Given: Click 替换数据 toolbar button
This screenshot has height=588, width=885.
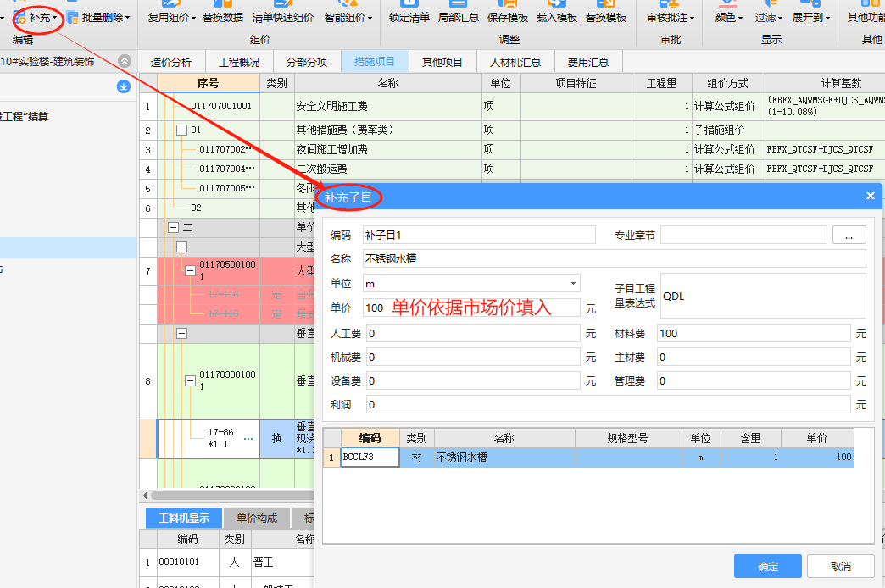Looking at the screenshot, I should 223,18.
